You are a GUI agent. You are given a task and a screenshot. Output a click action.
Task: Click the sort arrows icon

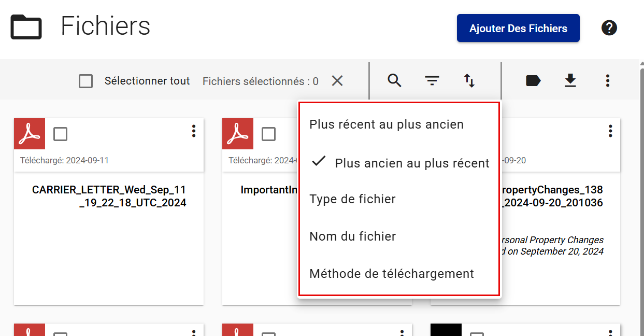pos(469,81)
